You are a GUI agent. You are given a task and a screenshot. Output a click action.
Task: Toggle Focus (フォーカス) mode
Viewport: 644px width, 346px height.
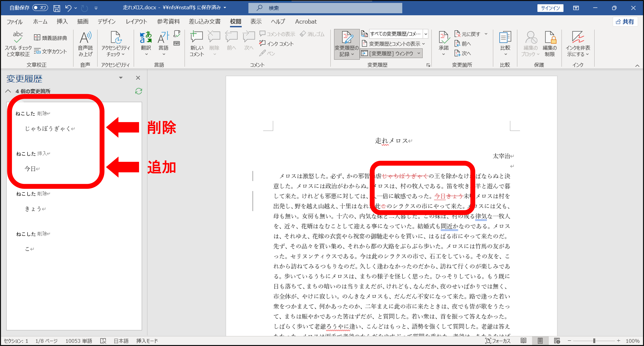[x=498, y=341]
